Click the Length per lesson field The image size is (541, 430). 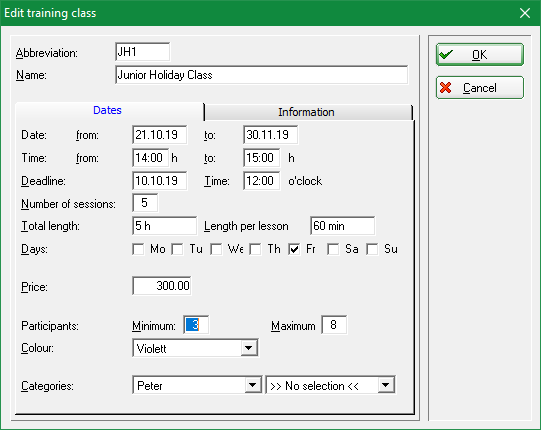(342, 226)
